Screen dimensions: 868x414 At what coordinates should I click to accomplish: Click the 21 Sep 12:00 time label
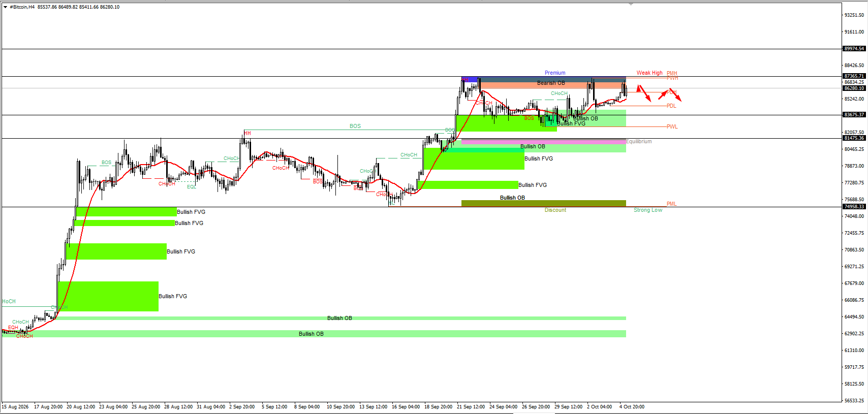(x=471, y=407)
